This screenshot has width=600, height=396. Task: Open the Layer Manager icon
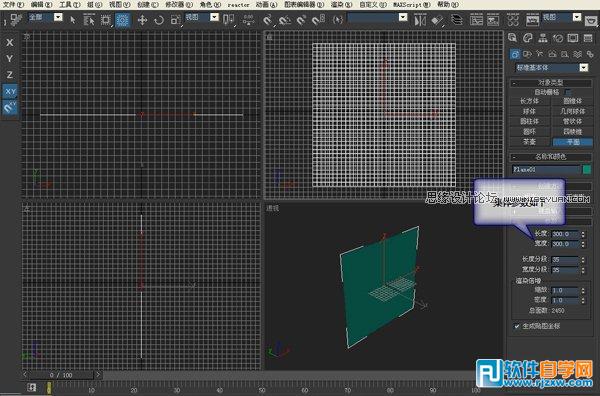(x=457, y=20)
